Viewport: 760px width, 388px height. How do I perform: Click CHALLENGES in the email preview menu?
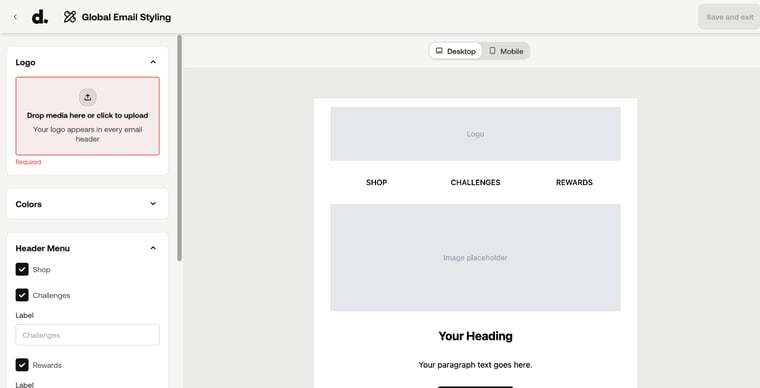tap(475, 183)
